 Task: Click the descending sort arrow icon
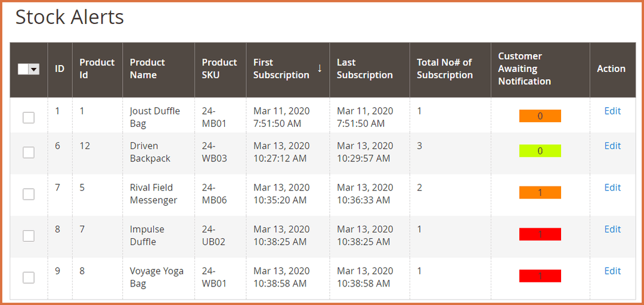pos(320,69)
